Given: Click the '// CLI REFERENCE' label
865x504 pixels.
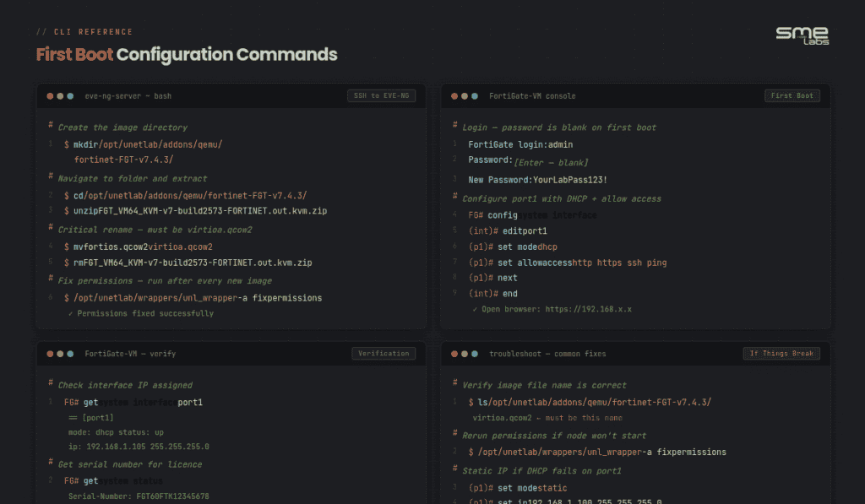Looking at the screenshot, I should pos(84,32).
